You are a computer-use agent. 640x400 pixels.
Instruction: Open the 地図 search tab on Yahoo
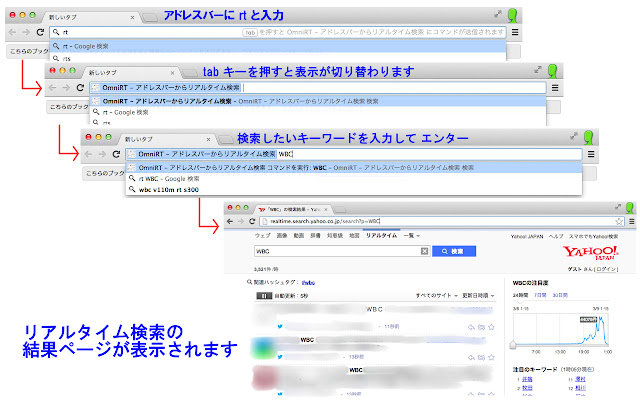click(x=354, y=236)
